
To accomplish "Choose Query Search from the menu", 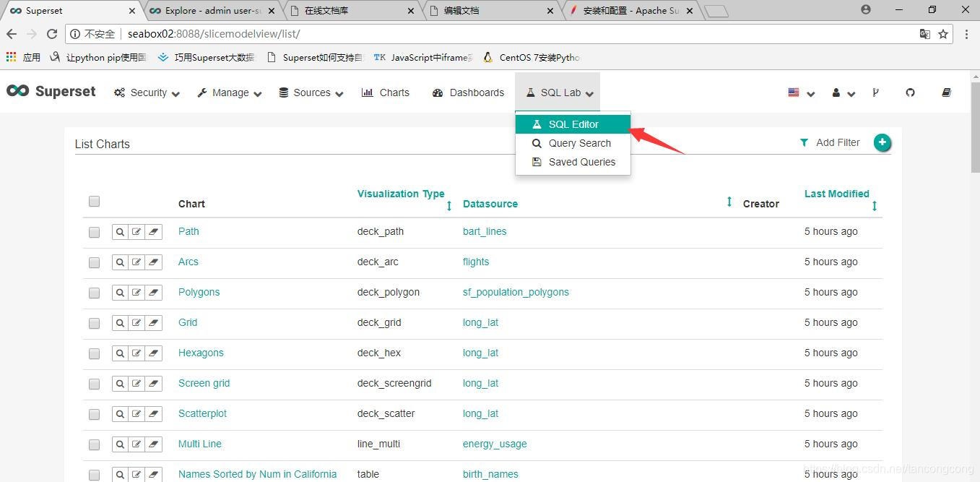I will (573, 143).
